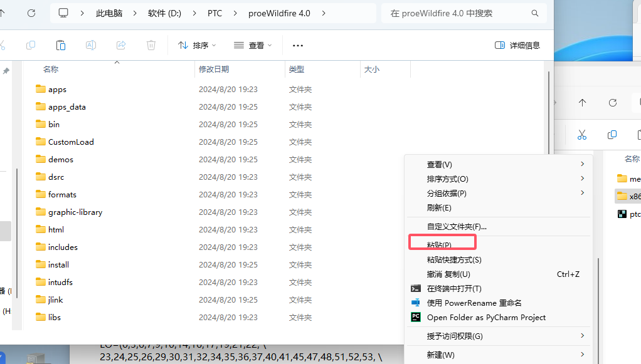641x364 pixels.
Task: Click the PyCharm icon in the context menu
Action: (x=416, y=317)
